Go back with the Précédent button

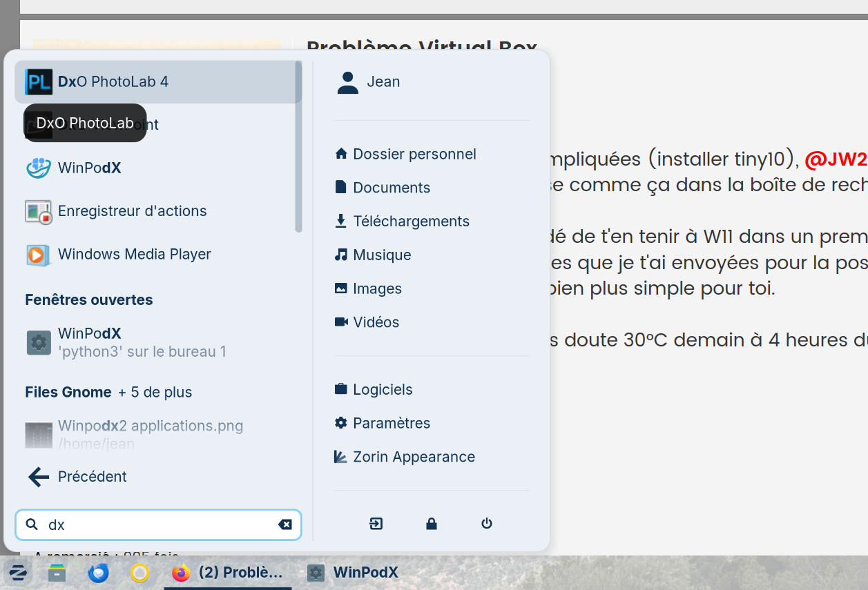click(x=157, y=477)
